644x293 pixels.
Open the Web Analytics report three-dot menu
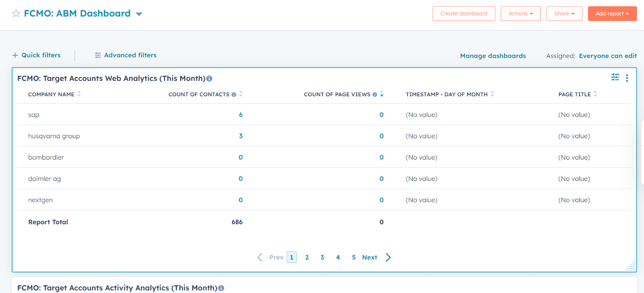pyautogui.click(x=627, y=78)
